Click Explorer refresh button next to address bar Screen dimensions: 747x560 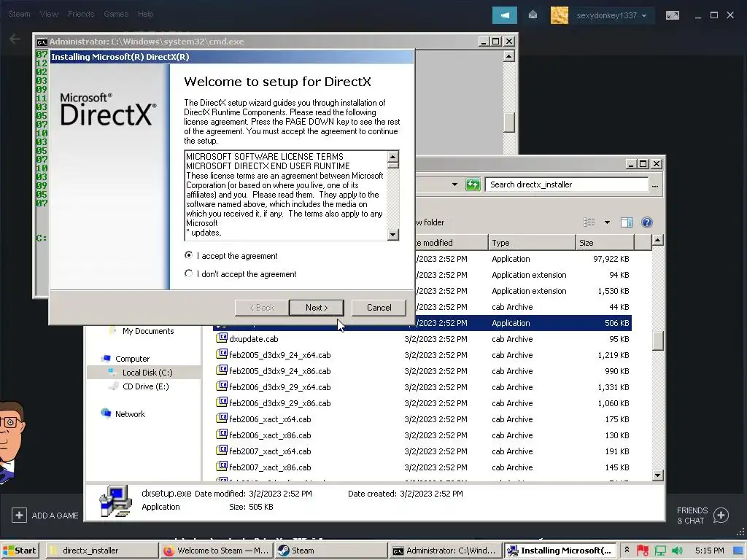click(473, 184)
